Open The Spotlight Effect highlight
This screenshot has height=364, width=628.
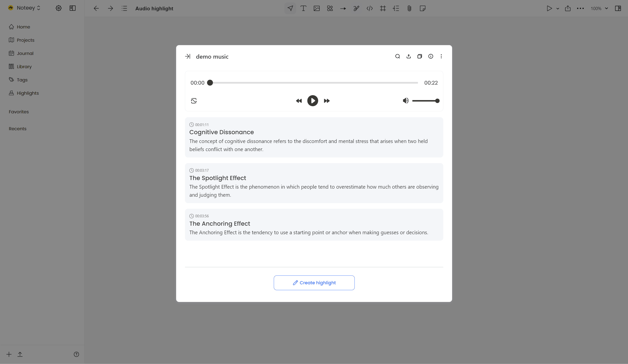tap(314, 183)
